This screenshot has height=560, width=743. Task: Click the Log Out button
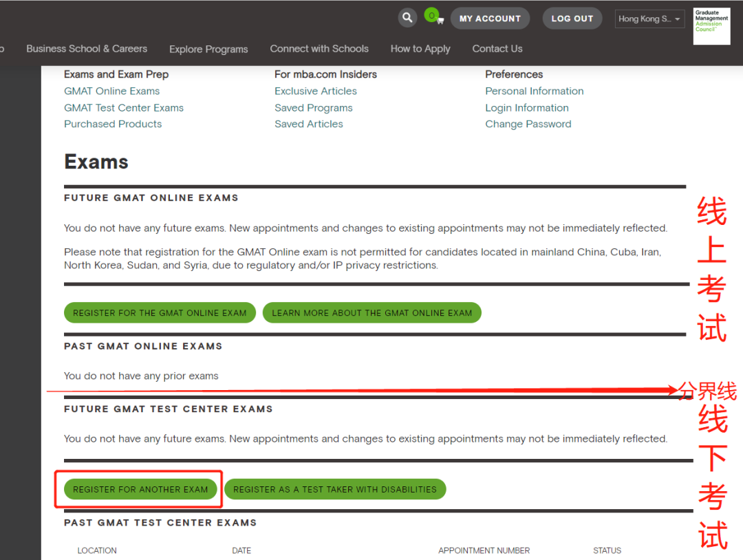[572, 19]
